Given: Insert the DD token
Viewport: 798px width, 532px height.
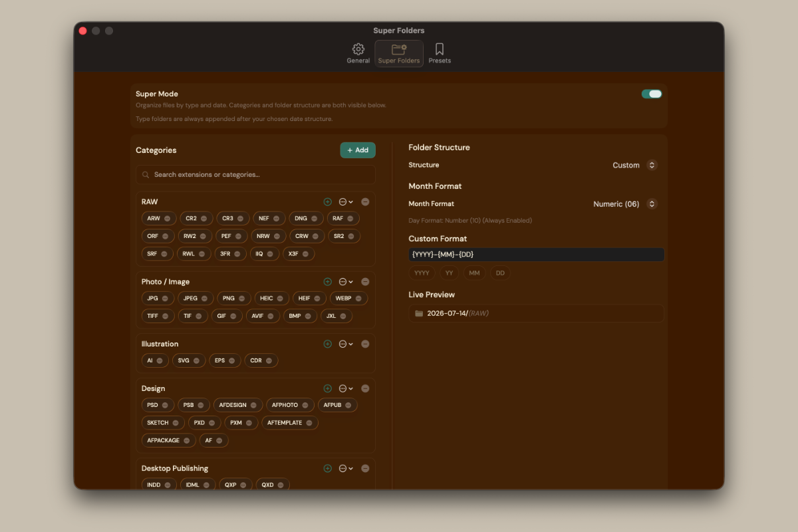Looking at the screenshot, I should point(500,273).
